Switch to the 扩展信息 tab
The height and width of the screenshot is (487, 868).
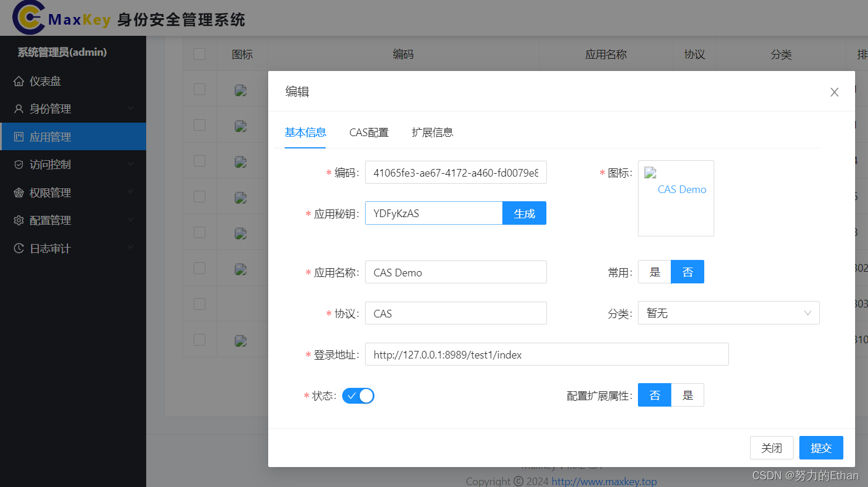(x=433, y=133)
